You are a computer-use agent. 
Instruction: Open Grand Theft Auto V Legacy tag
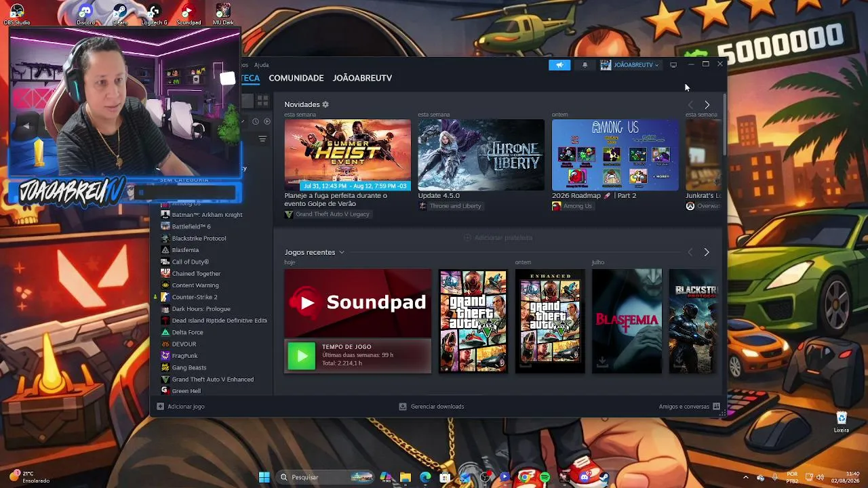point(327,214)
